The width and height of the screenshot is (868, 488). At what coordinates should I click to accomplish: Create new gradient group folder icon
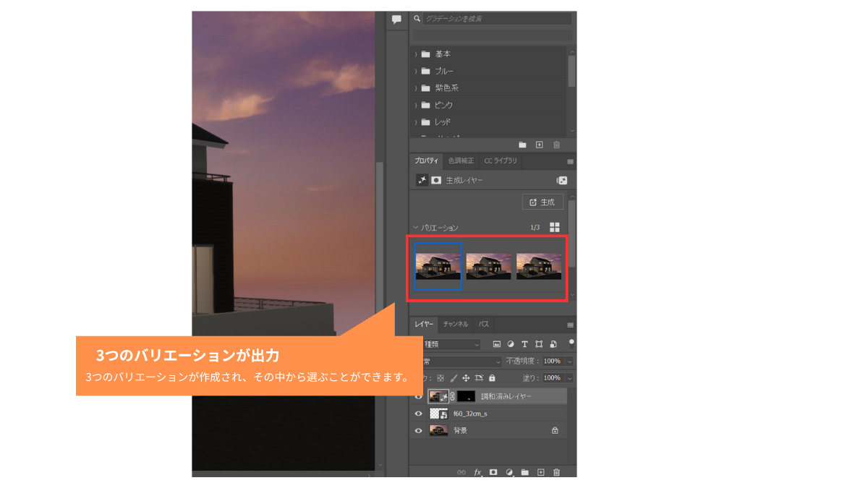(x=522, y=145)
